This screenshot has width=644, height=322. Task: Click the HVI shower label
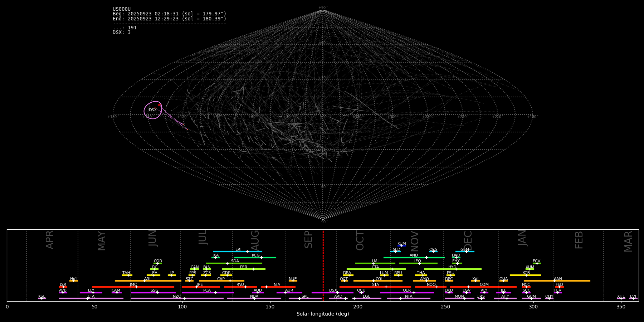[73, 279]
